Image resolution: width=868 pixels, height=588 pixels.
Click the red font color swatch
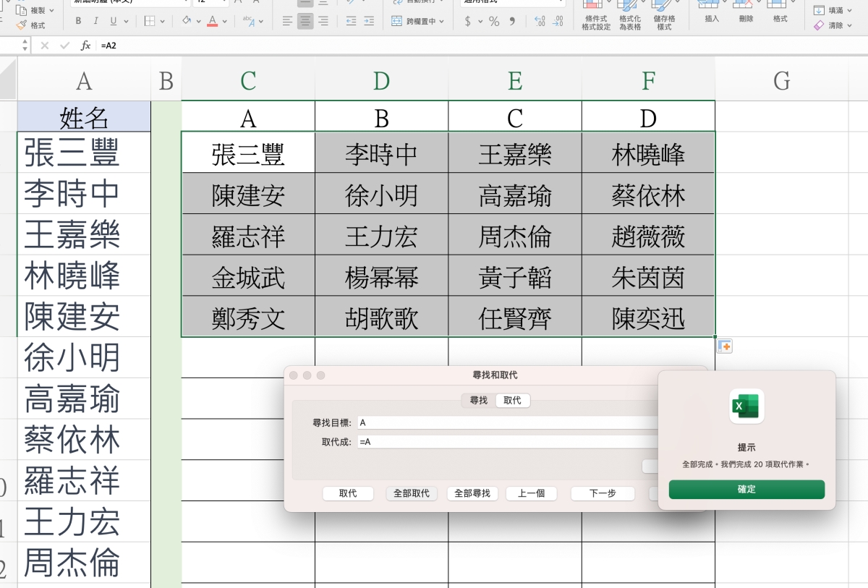(x=212, y=21)
